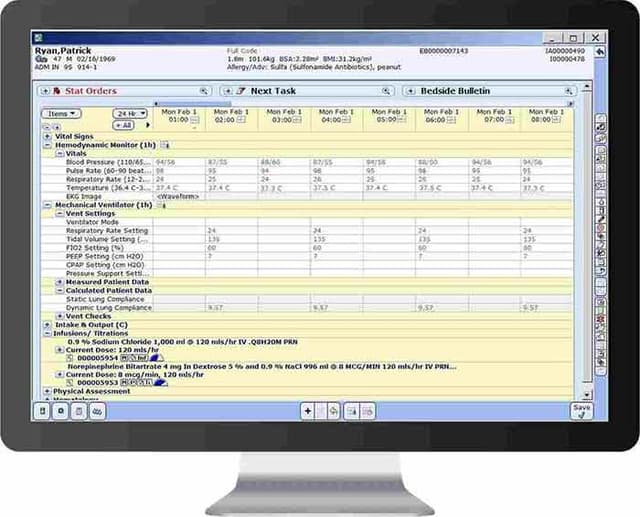
Task: Click the timeline scroll right arrow
Action: (x=570, y=104)
